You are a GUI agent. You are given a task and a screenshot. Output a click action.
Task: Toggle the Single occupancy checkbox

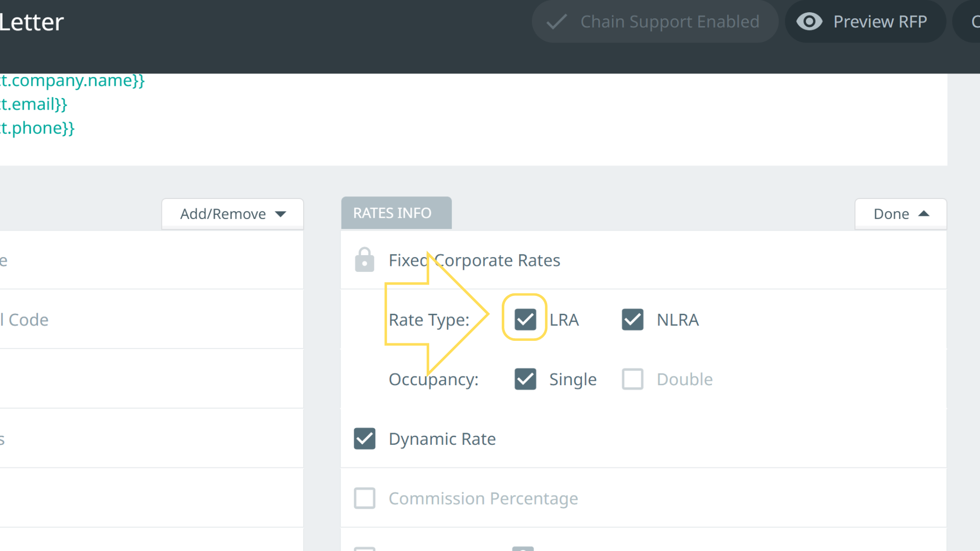pos(525,379)
